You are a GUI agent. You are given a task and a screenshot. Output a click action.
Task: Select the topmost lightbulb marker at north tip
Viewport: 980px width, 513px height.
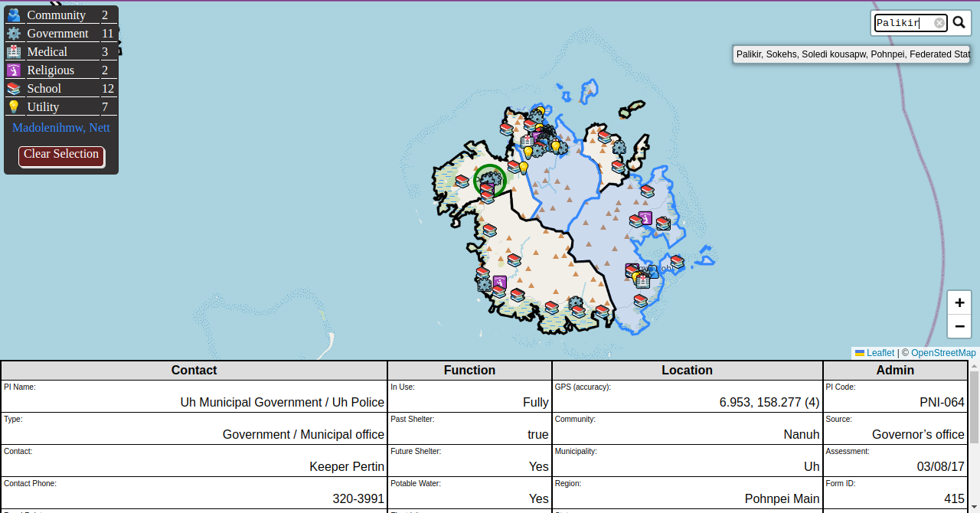(x=540, y=113)
